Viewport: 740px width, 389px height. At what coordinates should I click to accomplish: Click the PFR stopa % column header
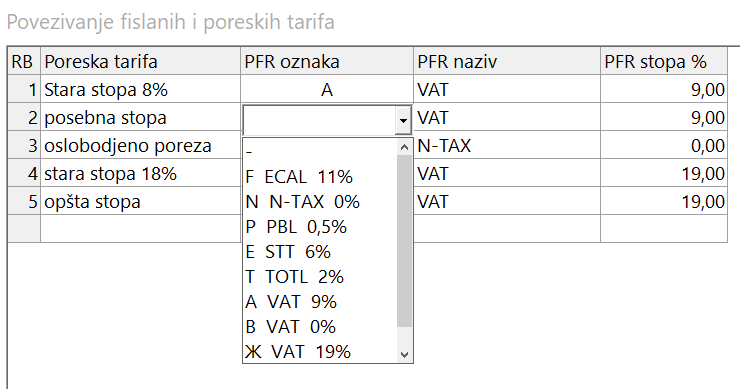click(664, 61)
